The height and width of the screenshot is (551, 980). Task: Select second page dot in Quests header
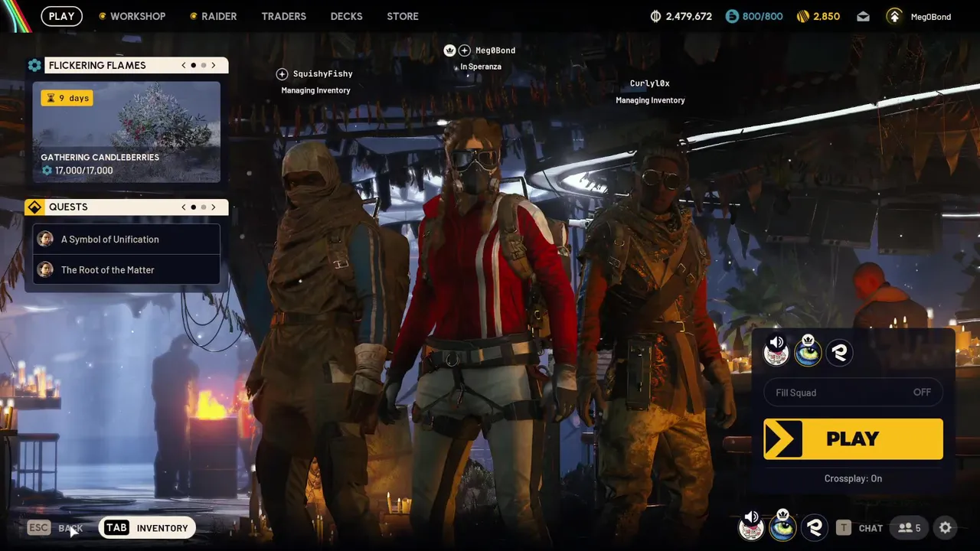coord(204,207)
